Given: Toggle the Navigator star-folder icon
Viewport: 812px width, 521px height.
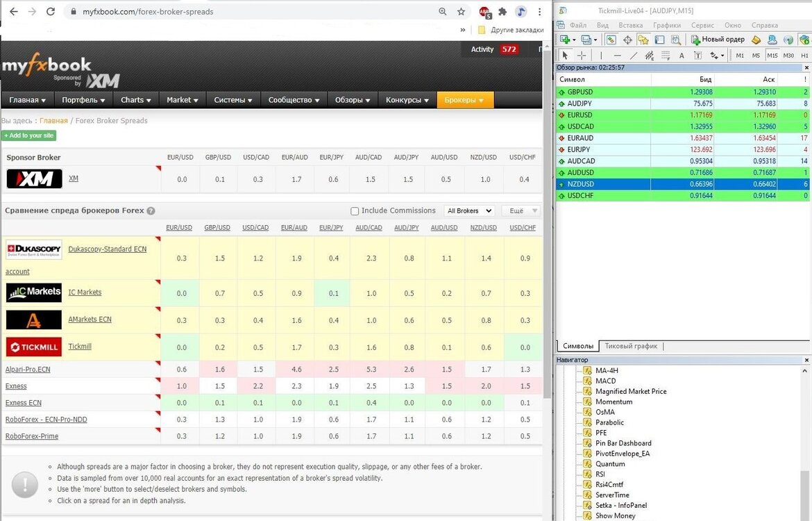Looking at the screenshot, I should coord(643,40).
